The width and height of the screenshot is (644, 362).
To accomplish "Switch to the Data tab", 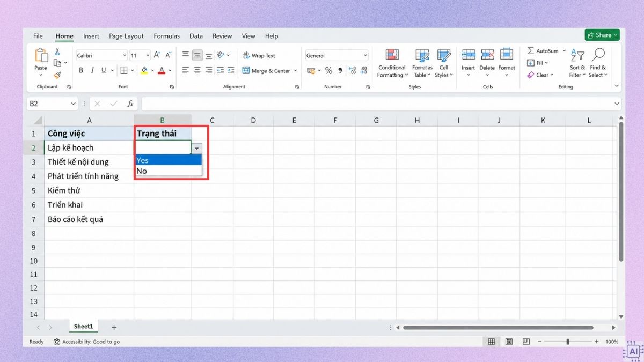I will click(196, 36).
